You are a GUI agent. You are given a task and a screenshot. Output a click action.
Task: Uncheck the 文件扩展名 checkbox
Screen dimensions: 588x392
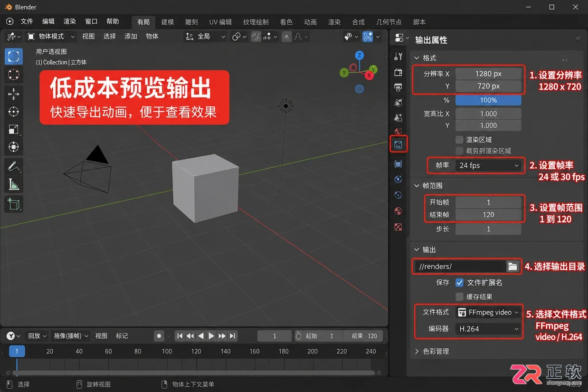(459, 282)
